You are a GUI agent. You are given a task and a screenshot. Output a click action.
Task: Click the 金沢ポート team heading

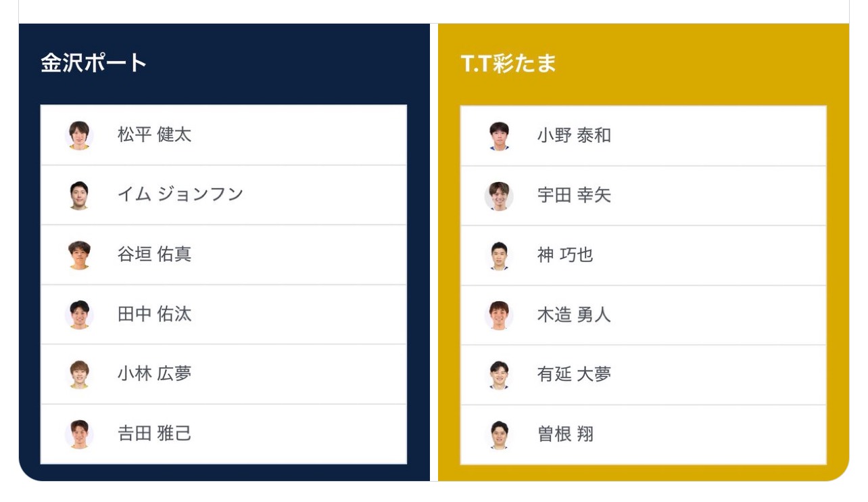(x=93, y=63)
